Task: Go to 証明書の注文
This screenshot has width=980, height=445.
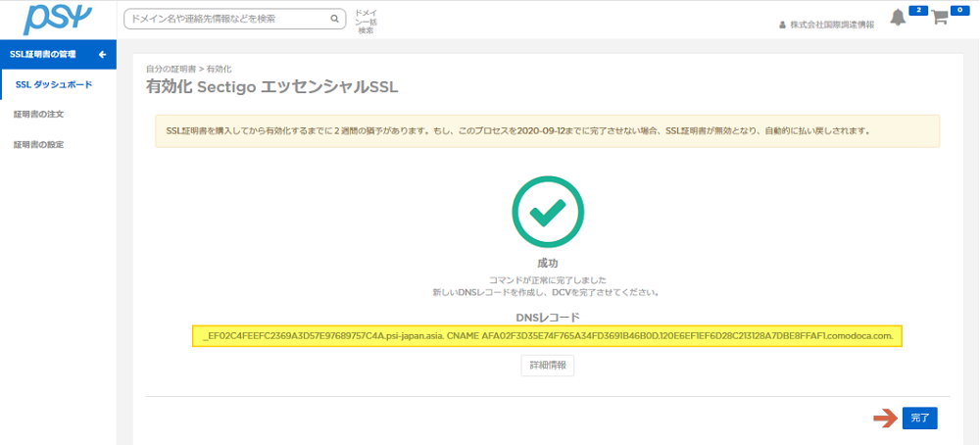Action: coord(38,115)
